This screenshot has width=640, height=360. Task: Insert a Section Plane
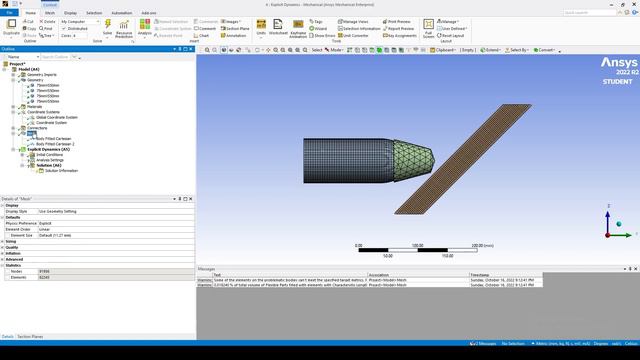[x=235, y=29]
